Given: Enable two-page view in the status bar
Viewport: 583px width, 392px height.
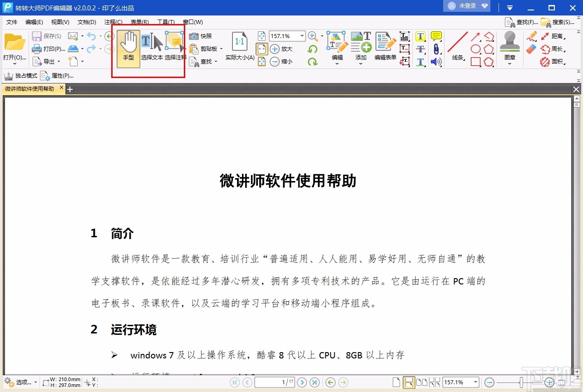Looking at the screenshot, I should pos(422,382).
